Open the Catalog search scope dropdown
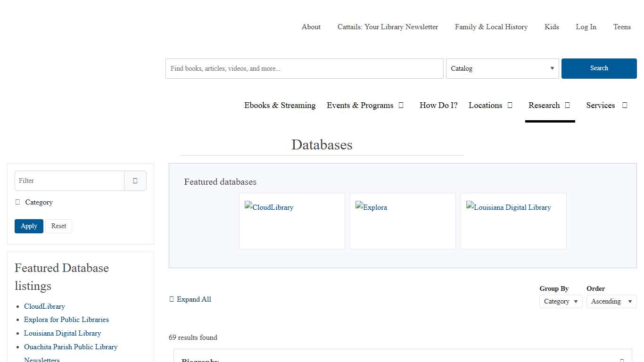 pyautogui.click(x=502, y=68)
